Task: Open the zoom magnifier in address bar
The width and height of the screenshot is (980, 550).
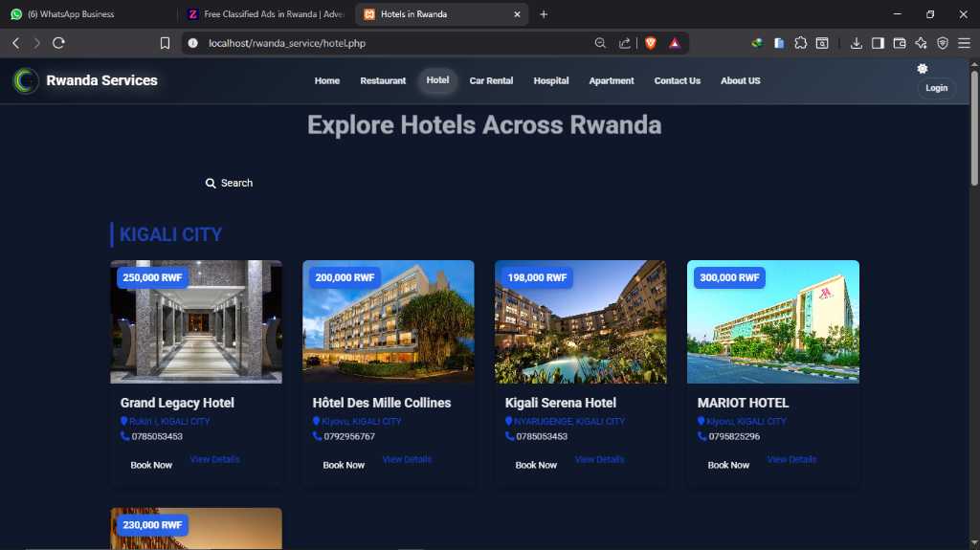Action: 600,43
